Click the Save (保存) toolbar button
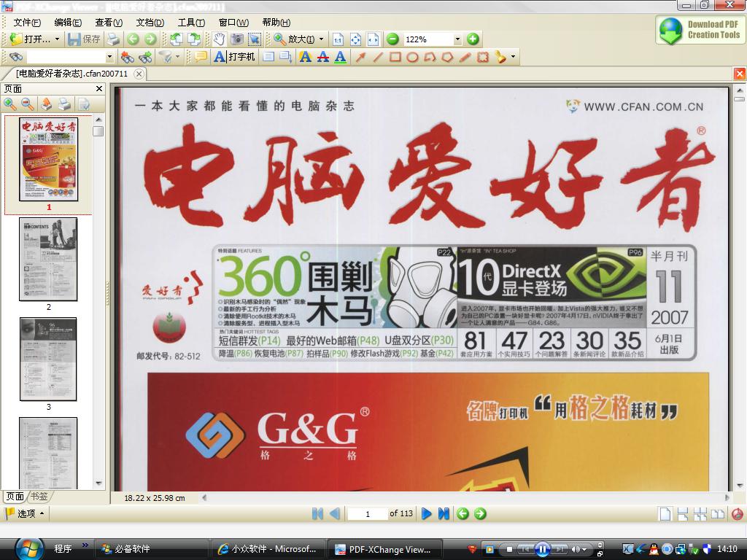The width and height of the screenshot is (747, 560). click(85, 39)
